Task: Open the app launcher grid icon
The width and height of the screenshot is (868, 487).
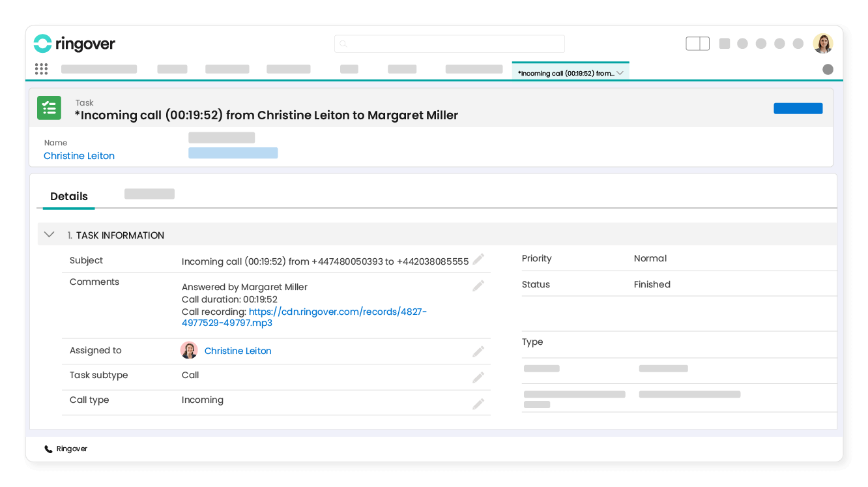Action: point(41,68)
